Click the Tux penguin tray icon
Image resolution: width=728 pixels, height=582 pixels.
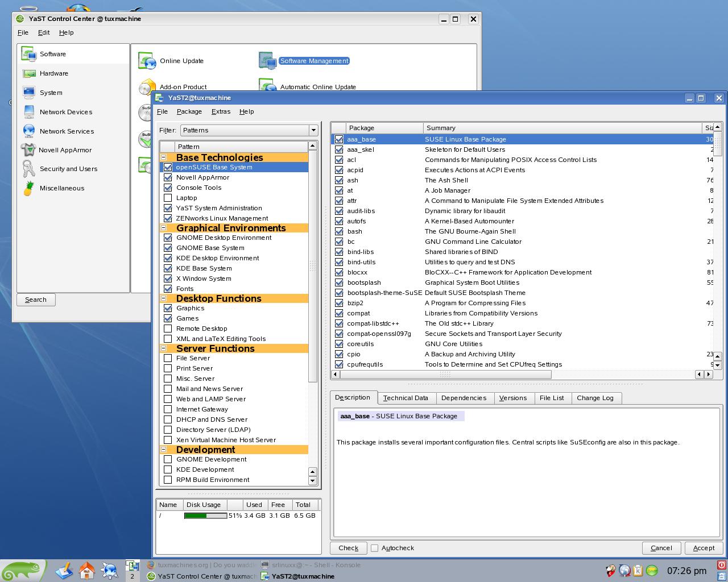tap(611, 571)
